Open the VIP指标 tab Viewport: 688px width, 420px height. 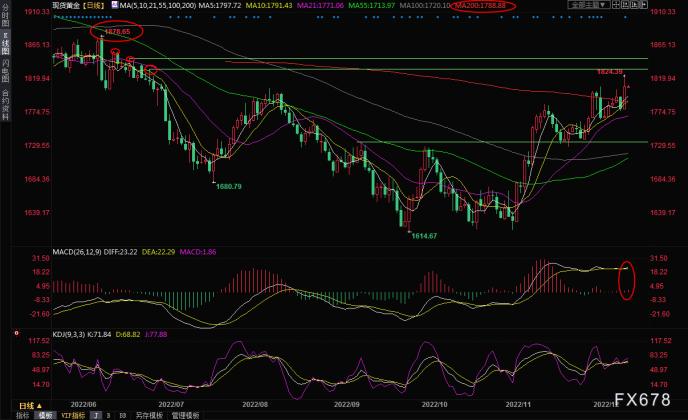(x=73, y=415)
